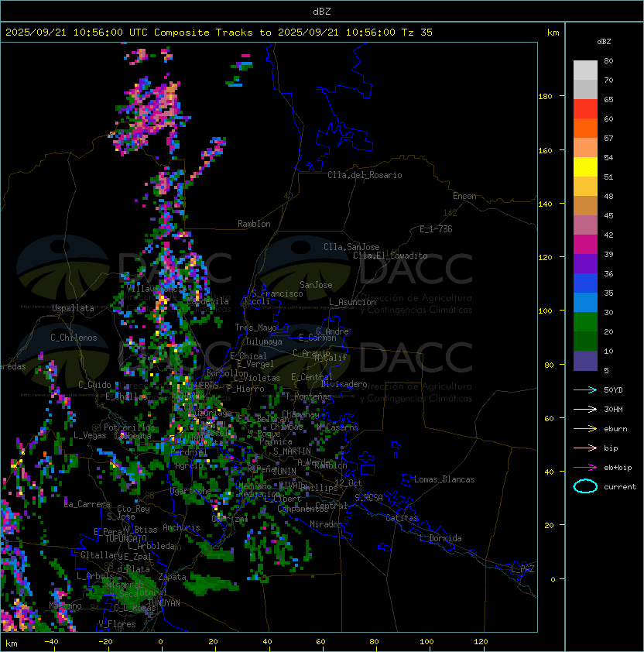644x652 pixels.
Task: Pick the bright yellow swatch below 54 dBZ
Action: (585, 166)
